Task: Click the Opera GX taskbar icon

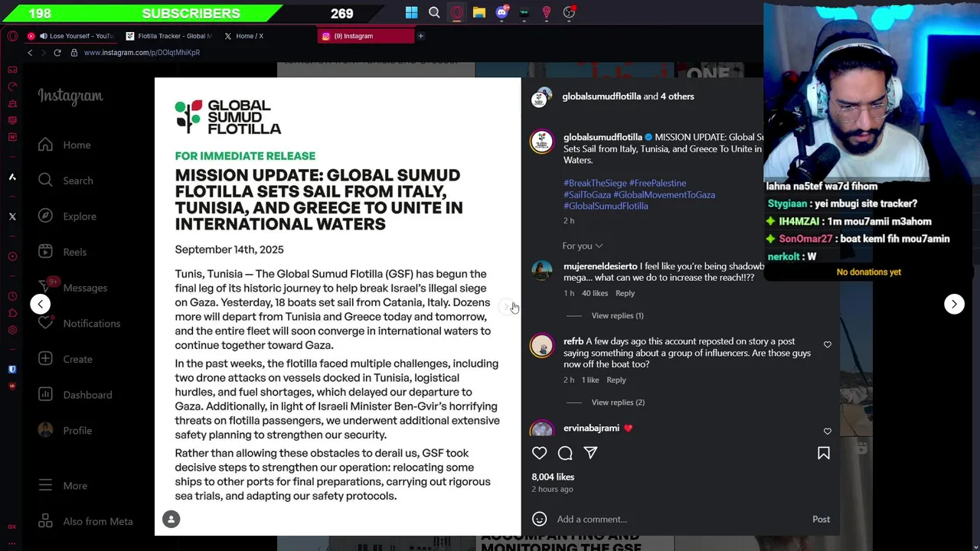Action: 457,12
